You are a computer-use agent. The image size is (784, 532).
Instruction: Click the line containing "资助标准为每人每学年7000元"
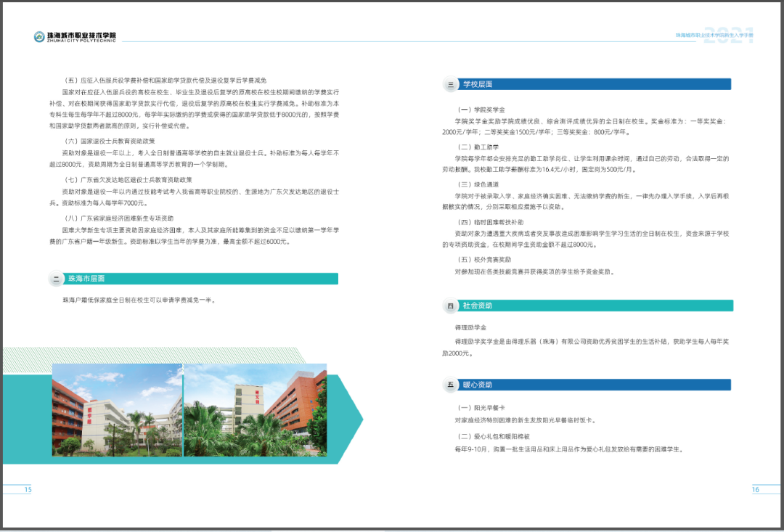point(99,203)
